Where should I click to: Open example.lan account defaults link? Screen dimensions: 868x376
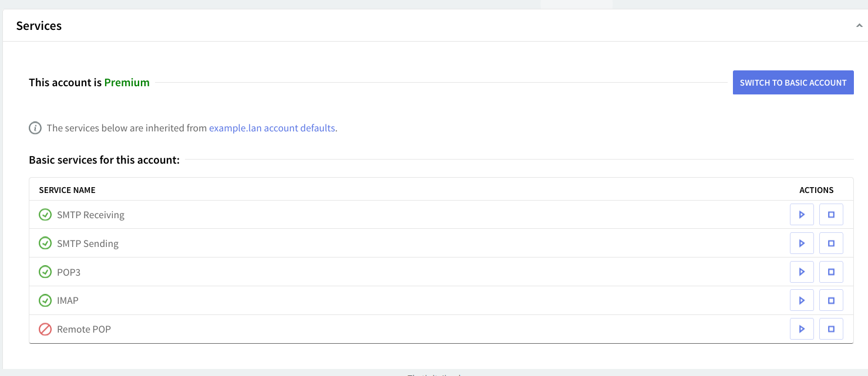(x=272, y=128)
